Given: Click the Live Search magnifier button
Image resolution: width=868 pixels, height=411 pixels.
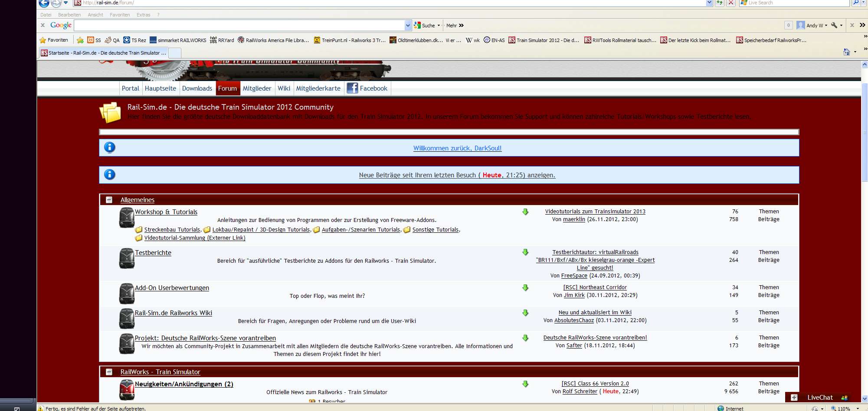Looking at the screenshot, I should pos(855,3).
